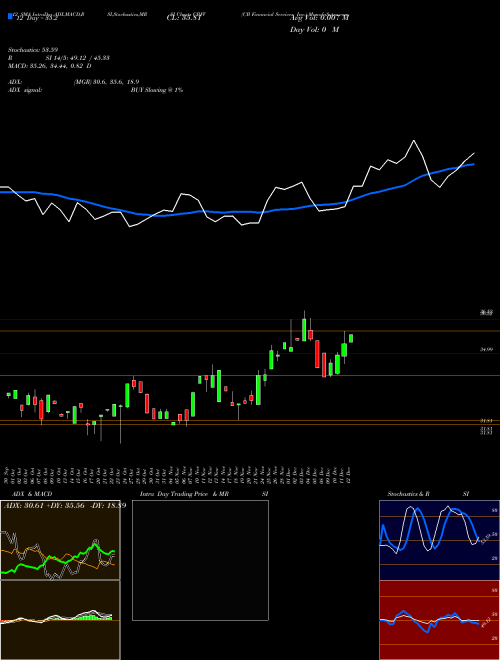Click the 'Stochastics & R SI' panel title
500x660 pixels.
pyautogui.click(x=428, y=494)
